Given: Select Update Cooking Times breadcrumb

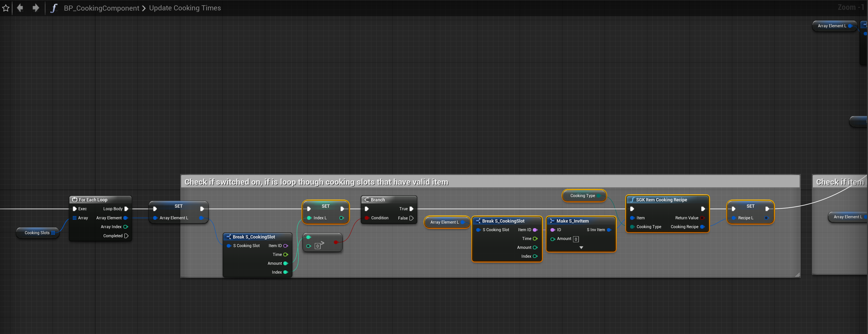Looking at the screenshot, I should pos(185,8).
